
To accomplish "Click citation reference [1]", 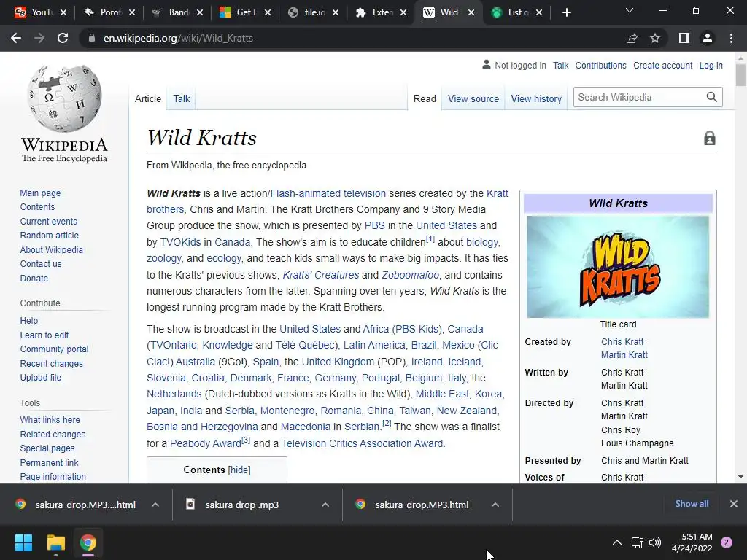I will click(430, 238).
